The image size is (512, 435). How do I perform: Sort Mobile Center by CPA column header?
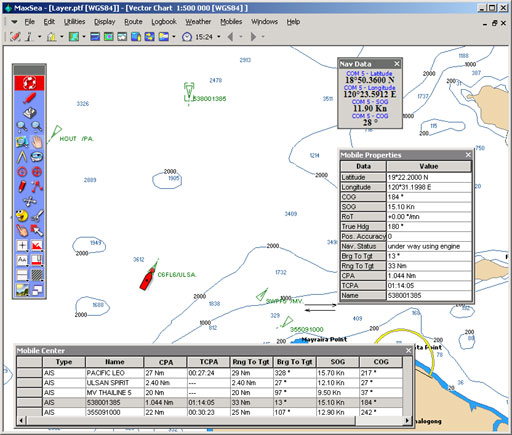tap(166, 362)
